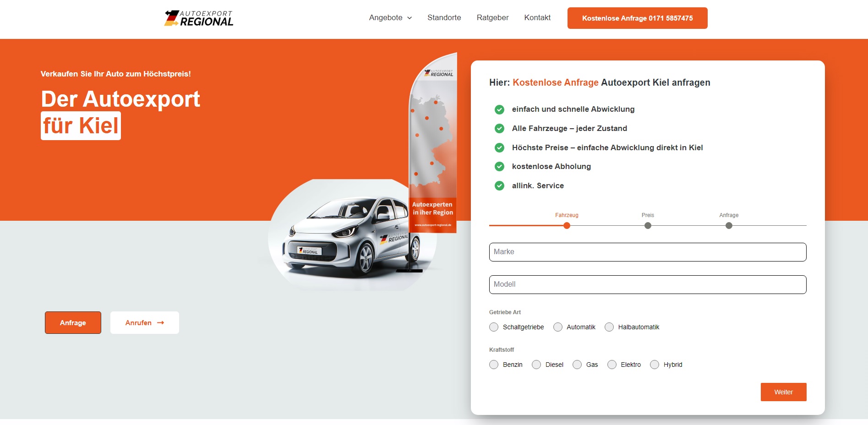Choose Diesel as Kraftstoff
Image resolution: width=868 pixels, height=425 pixels.
pyautogui.click(x=536, y=365)
